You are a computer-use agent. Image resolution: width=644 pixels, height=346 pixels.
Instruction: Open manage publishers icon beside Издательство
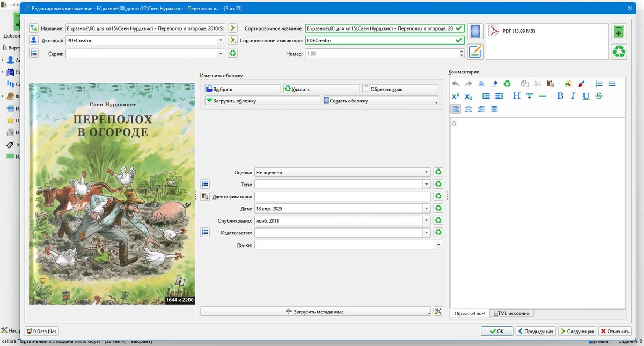[205, 232]
